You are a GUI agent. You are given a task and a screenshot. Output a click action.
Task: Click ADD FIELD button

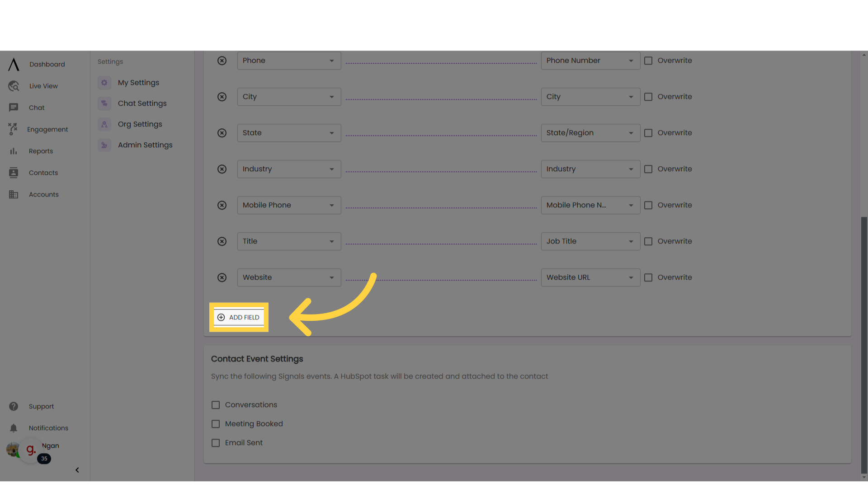pos(238,316)
